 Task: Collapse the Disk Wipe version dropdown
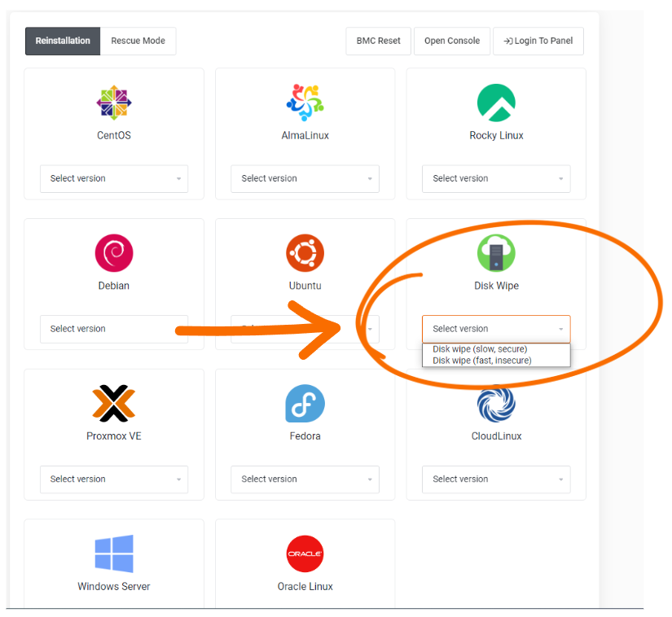496,329
